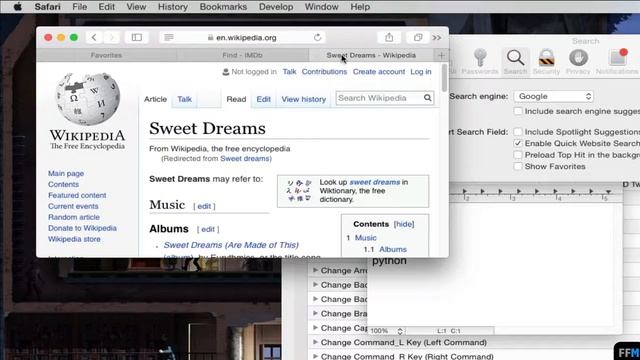Image resolution: width=640 pixels, height=360 pixels.
Task: Click the en.wikipedia.org address bar
Action: click(243, 38)
